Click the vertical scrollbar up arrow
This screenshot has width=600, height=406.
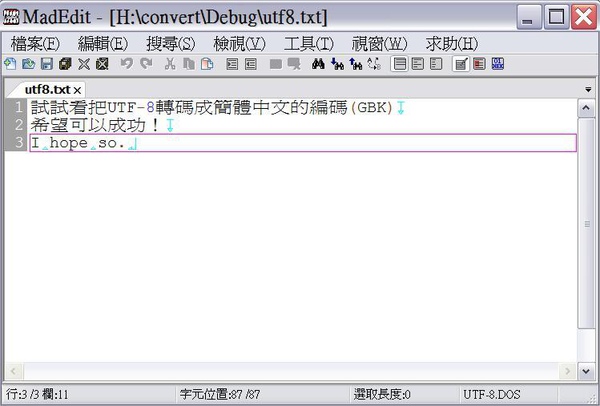point(586,108)
